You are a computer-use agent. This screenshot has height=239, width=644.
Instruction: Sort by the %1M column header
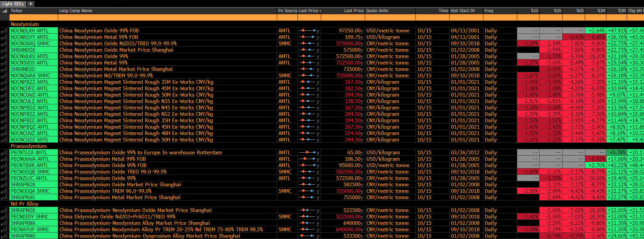[x=596, y=11]
